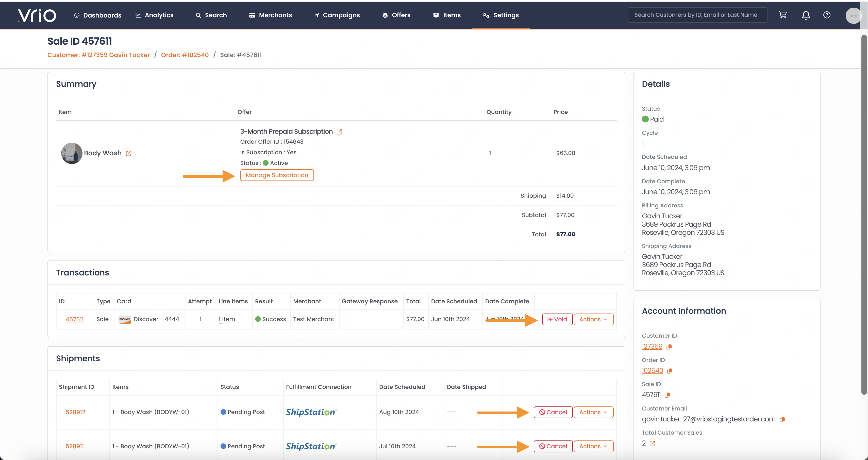Open the help question mark icon
This screenshot has width=868, height=460.
point(827,15)
